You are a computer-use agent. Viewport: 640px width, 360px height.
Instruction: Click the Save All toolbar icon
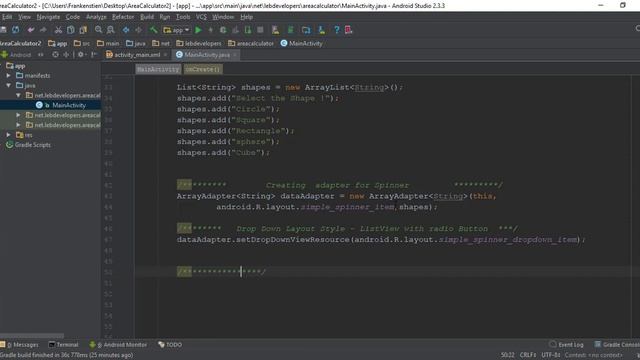point(3,30)
